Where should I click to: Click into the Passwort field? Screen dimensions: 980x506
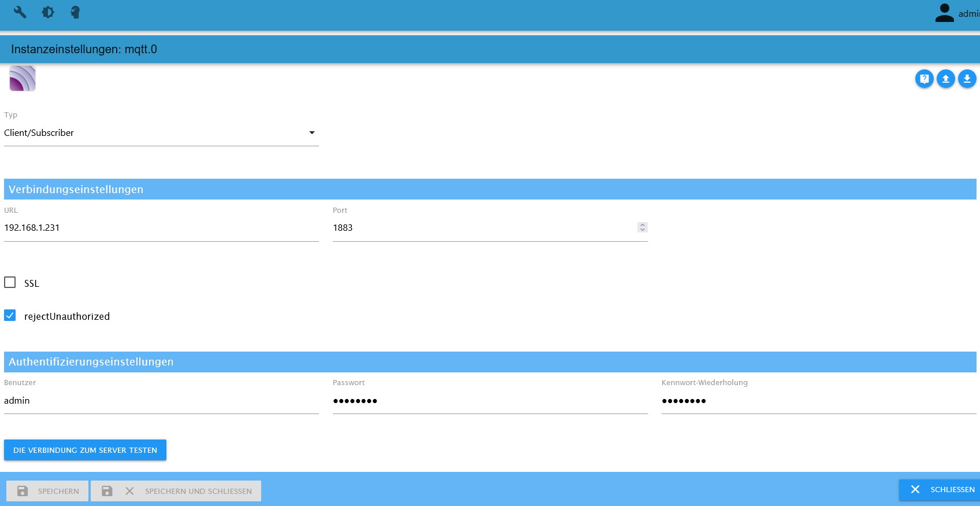pos(489,401)
